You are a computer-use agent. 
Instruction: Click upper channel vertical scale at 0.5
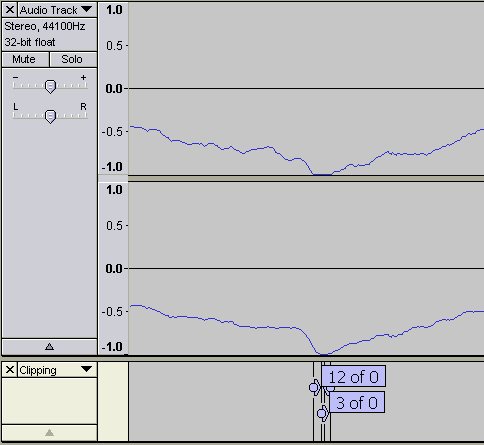click(x=114, y=46)
